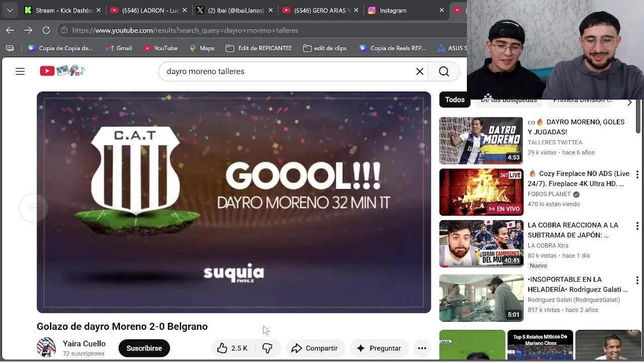The width and height of the screenshot is (644, 362).
Task: Switch to the Stream - Kick Dashboard tab
Action: coord(58,10)
